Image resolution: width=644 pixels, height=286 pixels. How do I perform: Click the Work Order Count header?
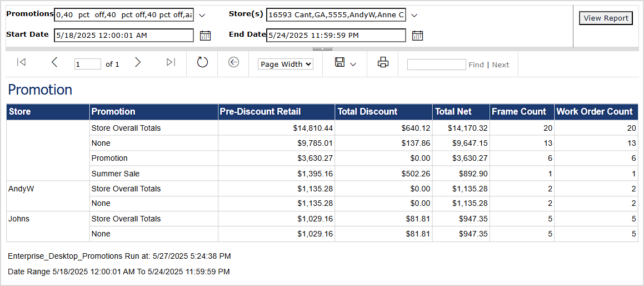tap(596, 111)
